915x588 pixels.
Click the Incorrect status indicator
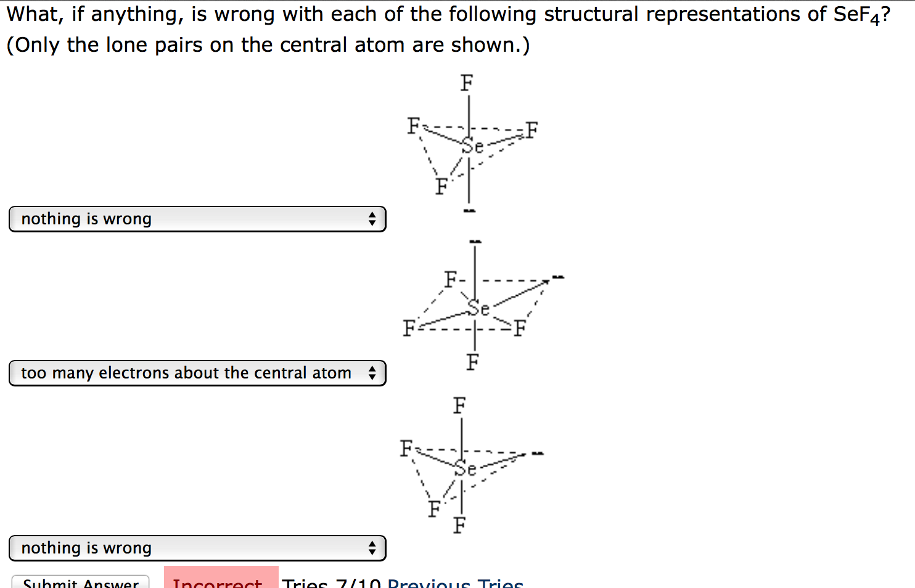click(x=219, y=582)
